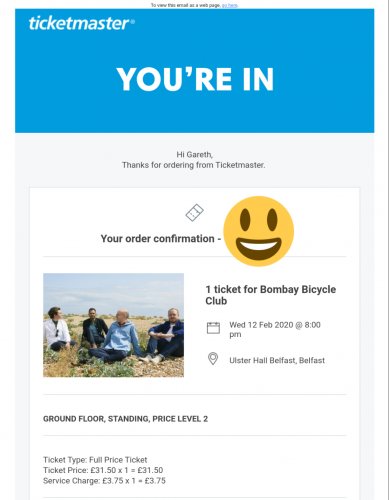Viewport: 389px width, 500px height.
Task: Click the ticket icon above order confirmation
Action: (x=195, y=213)
